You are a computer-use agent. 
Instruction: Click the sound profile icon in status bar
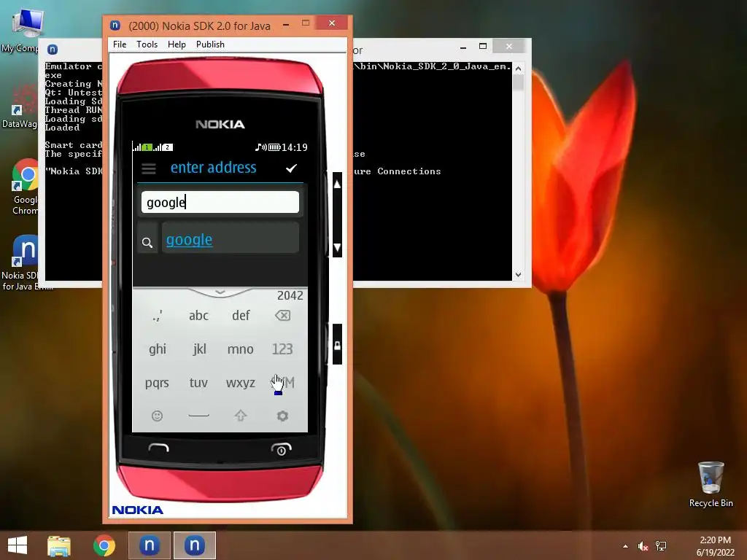pos(260,147)
